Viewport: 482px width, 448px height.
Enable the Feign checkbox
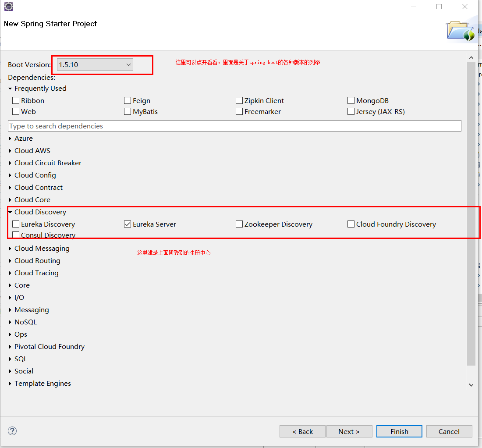[x=127, y=100]
